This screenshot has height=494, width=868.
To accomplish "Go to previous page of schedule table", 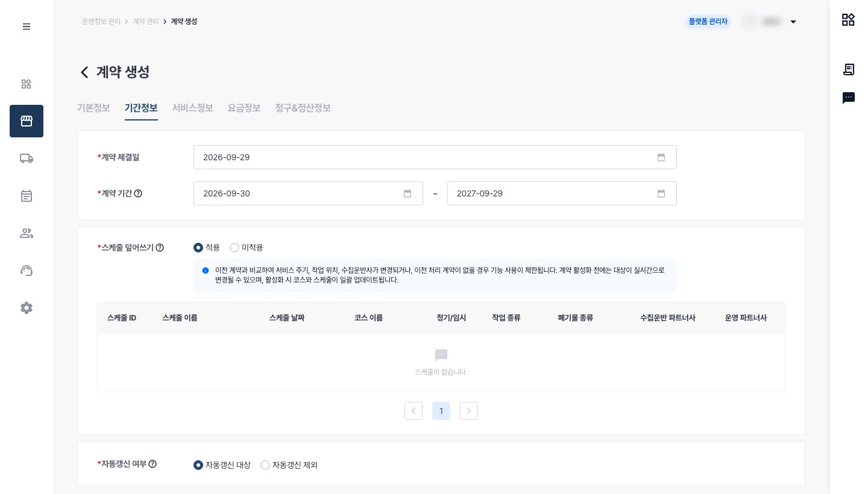I will point(414,411).
